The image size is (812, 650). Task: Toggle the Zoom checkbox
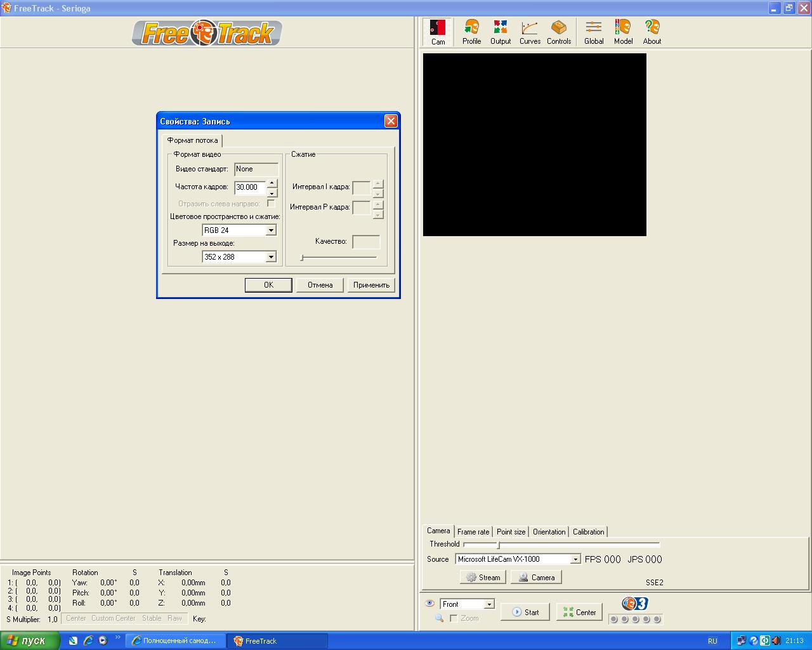(x=454, y=618)
